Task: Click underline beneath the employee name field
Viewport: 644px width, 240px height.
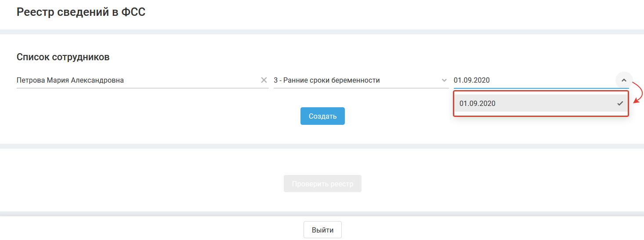Action: [142, 88]
